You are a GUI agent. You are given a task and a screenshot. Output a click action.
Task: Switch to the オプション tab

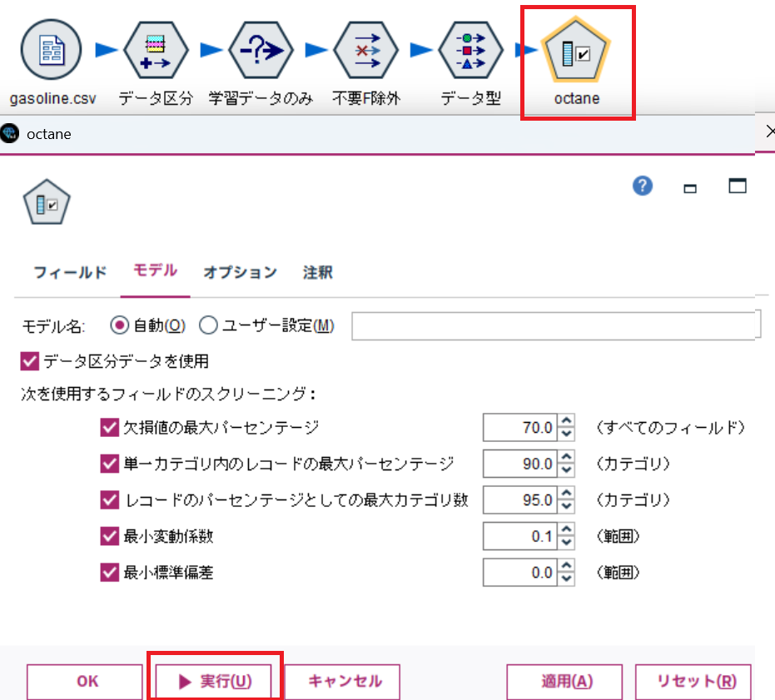click(x=239, y=272)
